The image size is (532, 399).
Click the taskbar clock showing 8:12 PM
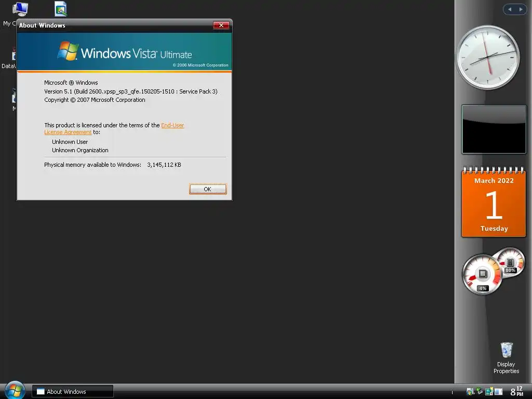[517, 391]
